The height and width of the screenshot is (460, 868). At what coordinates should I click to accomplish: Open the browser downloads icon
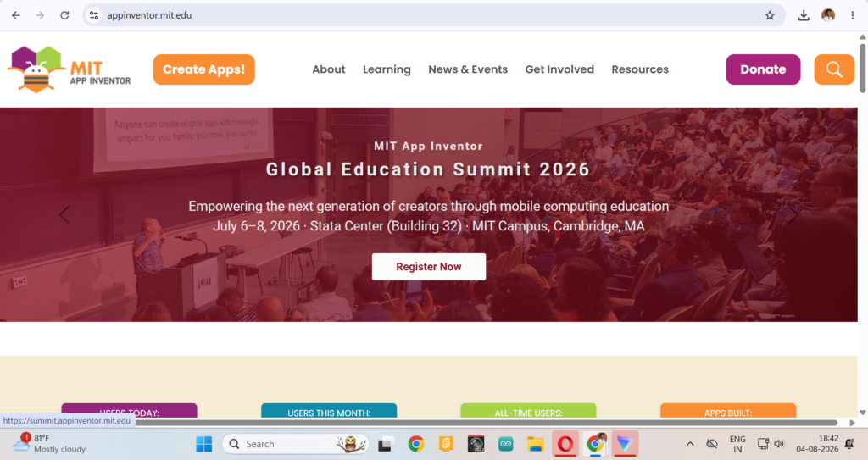click(x=804, y=15)
